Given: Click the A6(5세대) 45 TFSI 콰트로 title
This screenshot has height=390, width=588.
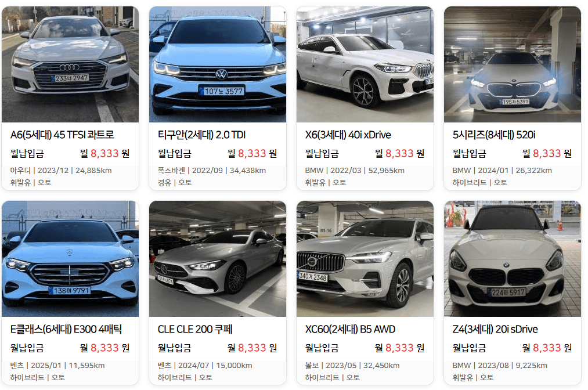Looking at the screenshot, I should [62, 135].
